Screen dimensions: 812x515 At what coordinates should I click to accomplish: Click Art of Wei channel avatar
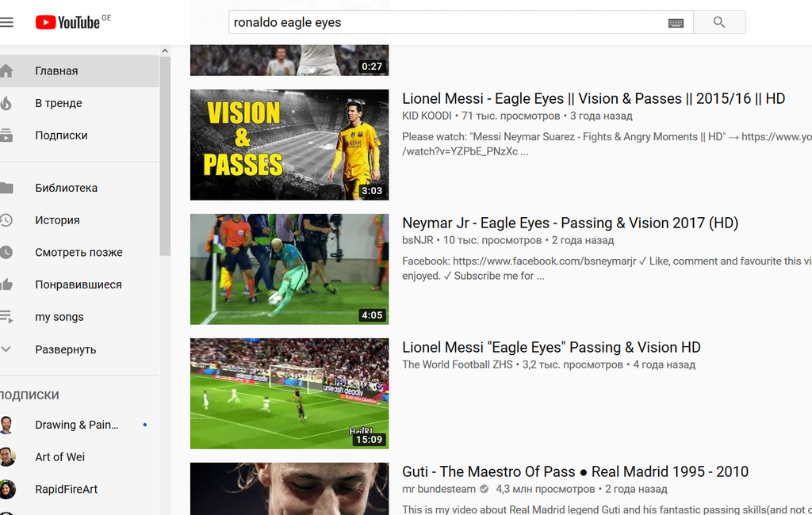pos(7,457)
